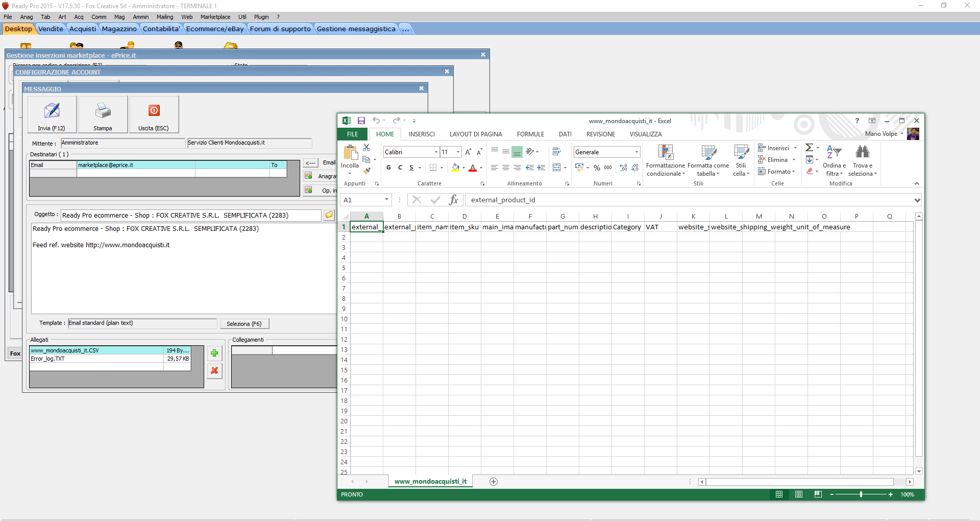Click the Inserisci cells button
The height and width of the screenshot is (521, 980).
pos(777,148)
